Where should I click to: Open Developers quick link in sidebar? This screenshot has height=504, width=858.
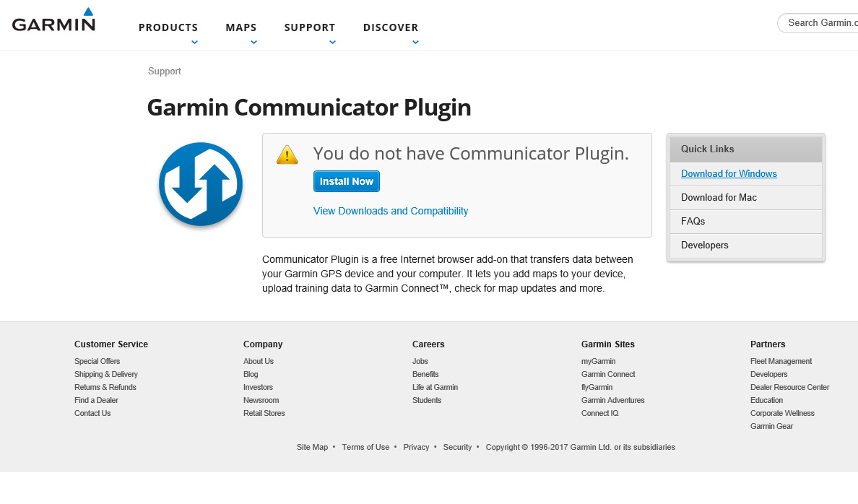tap(704, 246)
